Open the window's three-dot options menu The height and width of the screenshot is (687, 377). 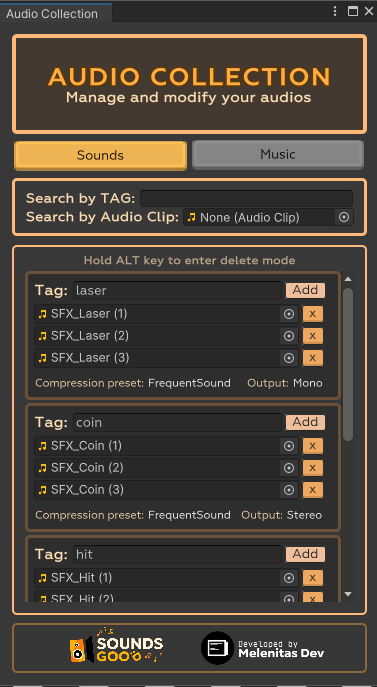(335, 11)
